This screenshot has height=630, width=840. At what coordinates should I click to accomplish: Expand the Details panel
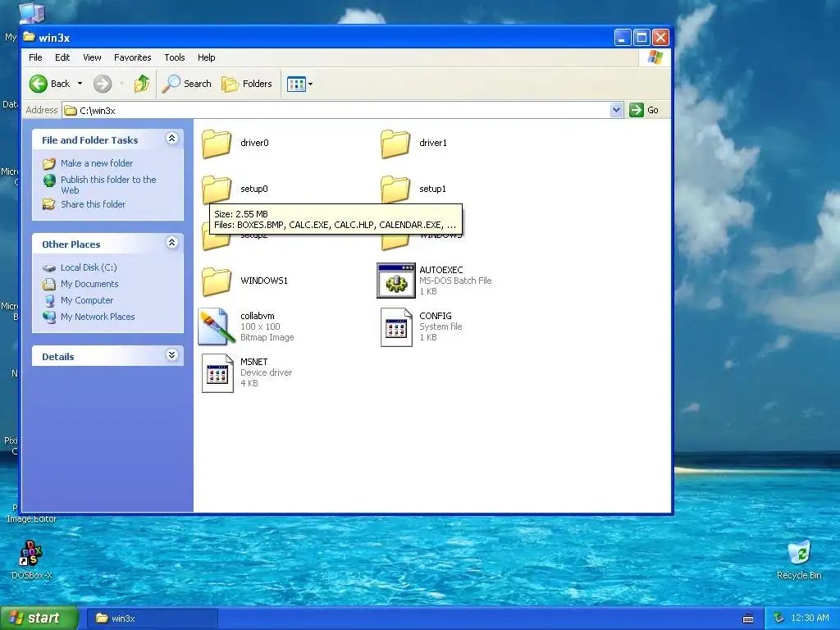pos(171,354)
